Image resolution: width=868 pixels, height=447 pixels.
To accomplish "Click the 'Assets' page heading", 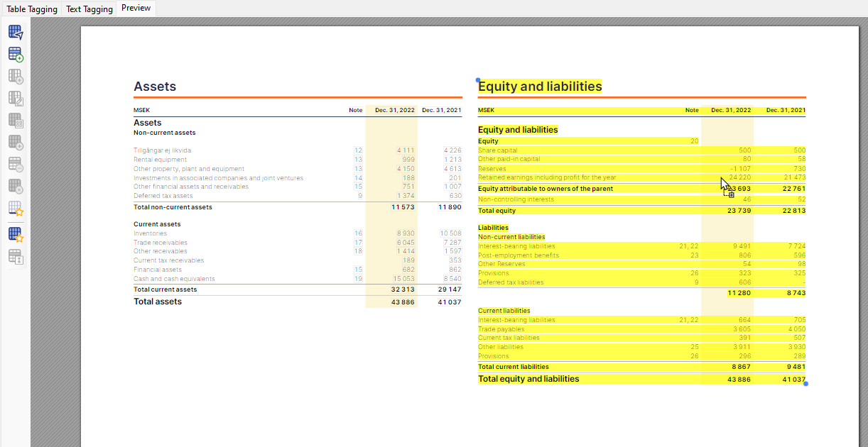I will point(155,87).
